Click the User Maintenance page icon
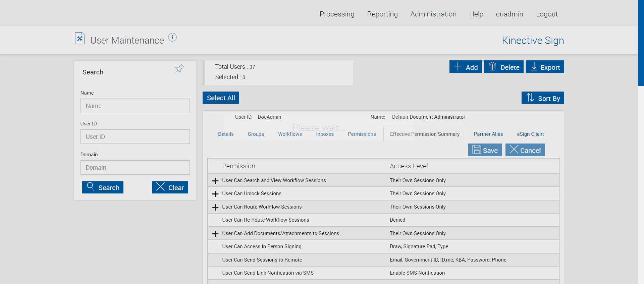Image resolution: width=644 pixels, height=284 pixels. [80, 39]
